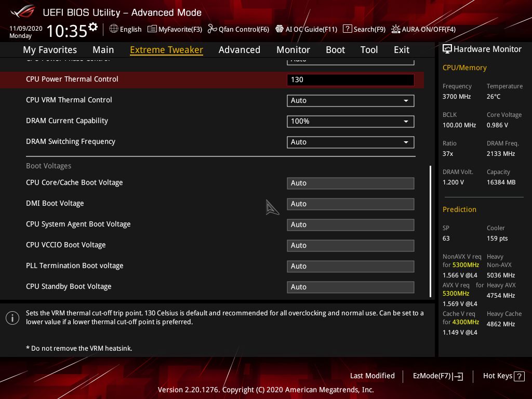Select PLL Termination Boot voltage label
532x399 pixels.
point(75,265)
